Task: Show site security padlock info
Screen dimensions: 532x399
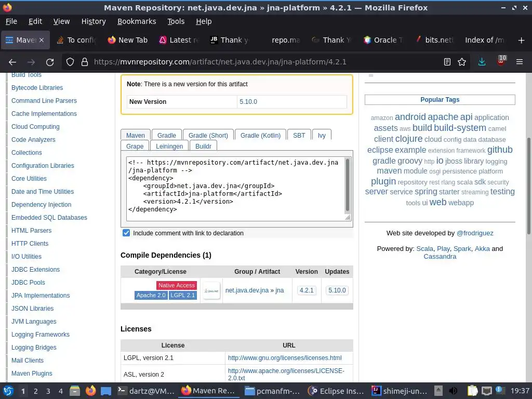Action: tap(85, 62)
